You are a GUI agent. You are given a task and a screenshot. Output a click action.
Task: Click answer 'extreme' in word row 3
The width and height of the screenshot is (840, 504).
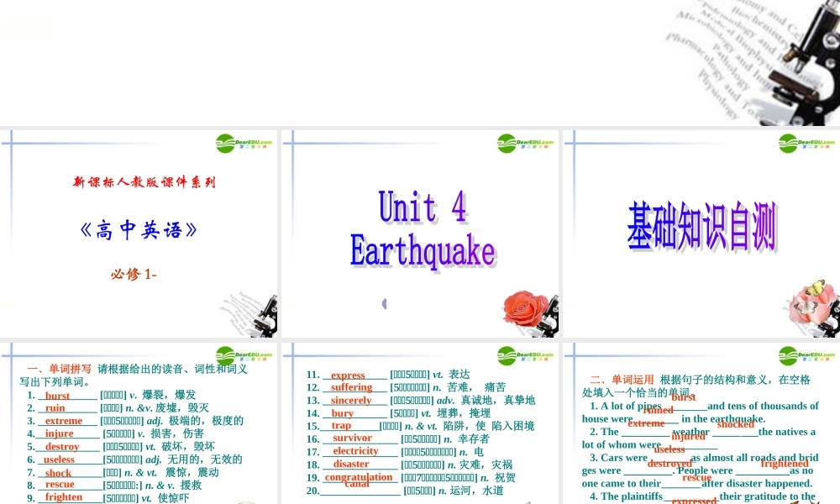(64, 421)
